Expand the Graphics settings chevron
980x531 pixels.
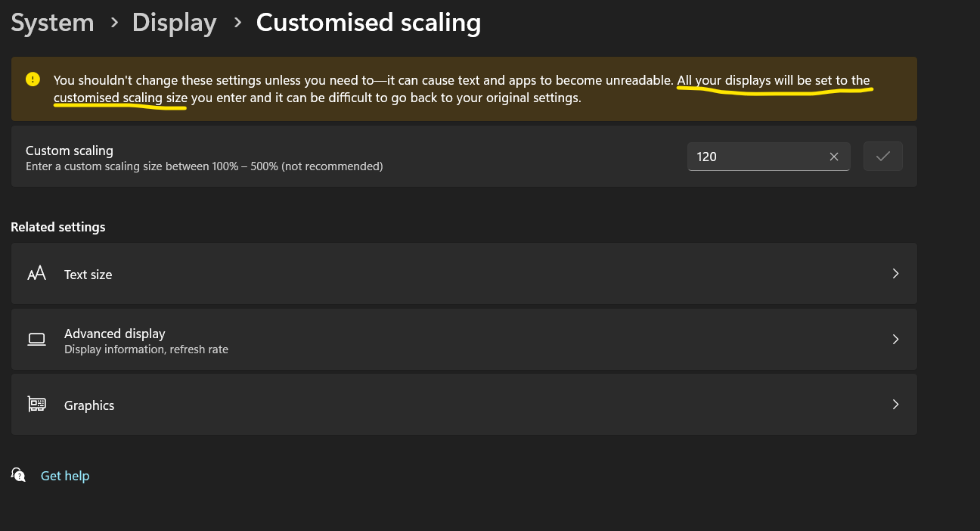[x=895, y=404]
